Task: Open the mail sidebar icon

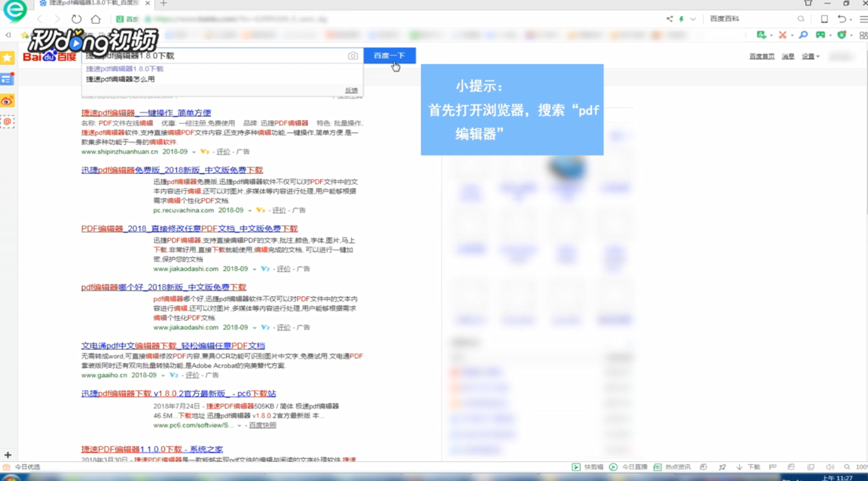Action: (7, 121)
